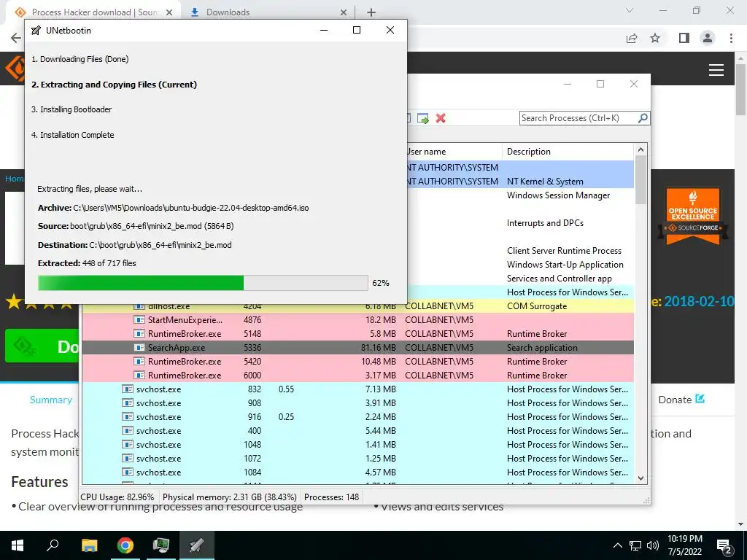Click the magnifier icon in Search Processes box
Viewport: 747px width, 560px height.
(x=642, y=117)
